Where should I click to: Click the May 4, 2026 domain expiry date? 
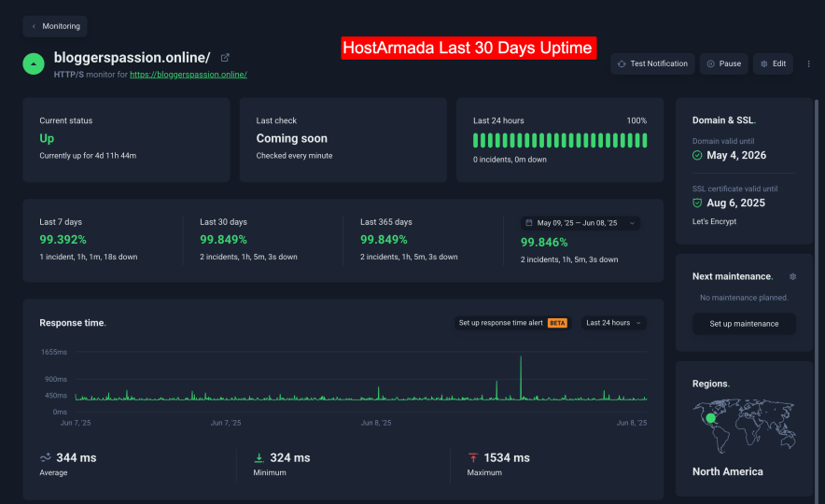click(x=736, y=155)
